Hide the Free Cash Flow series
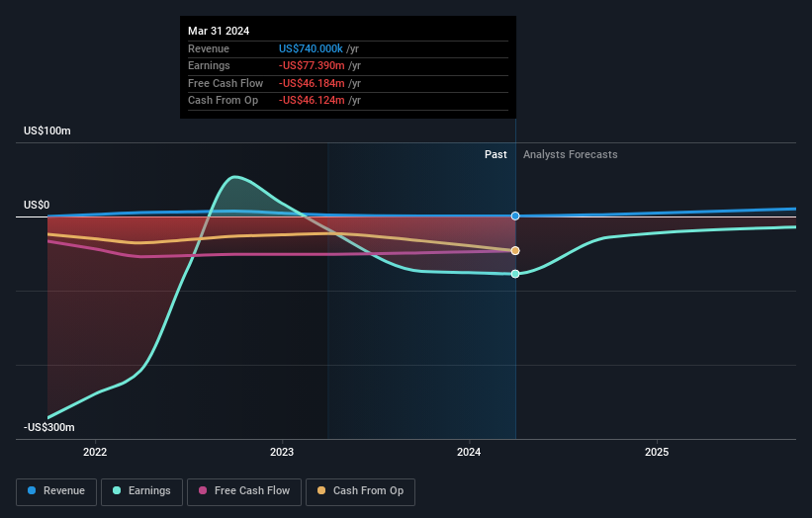This screenshot has height=518, width=812. [x=244, y=491]
